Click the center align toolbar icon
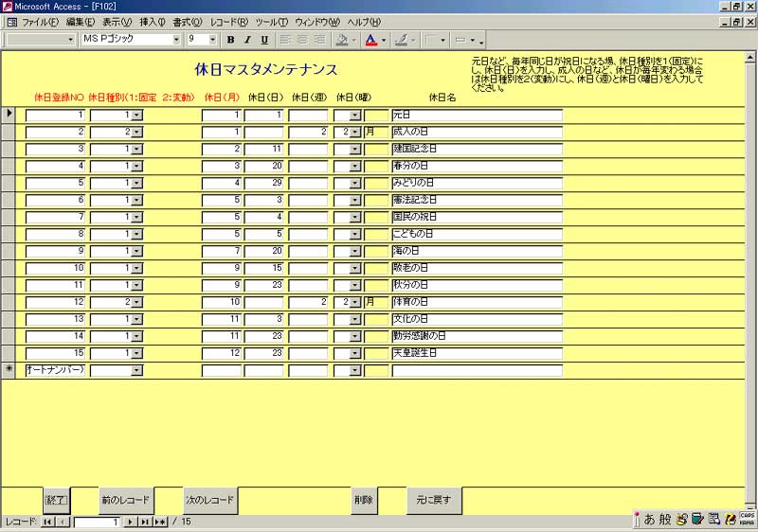 [x=302, y=40]
